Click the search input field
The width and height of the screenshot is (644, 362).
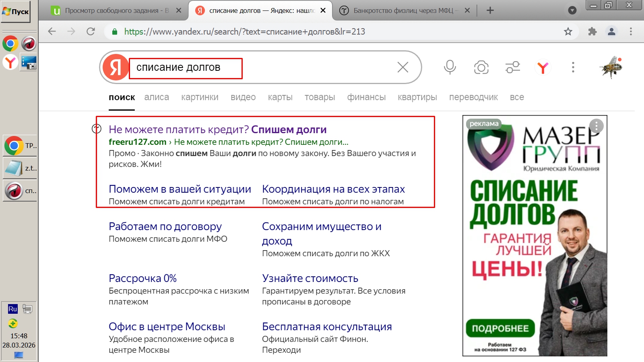tap(262, 67)
